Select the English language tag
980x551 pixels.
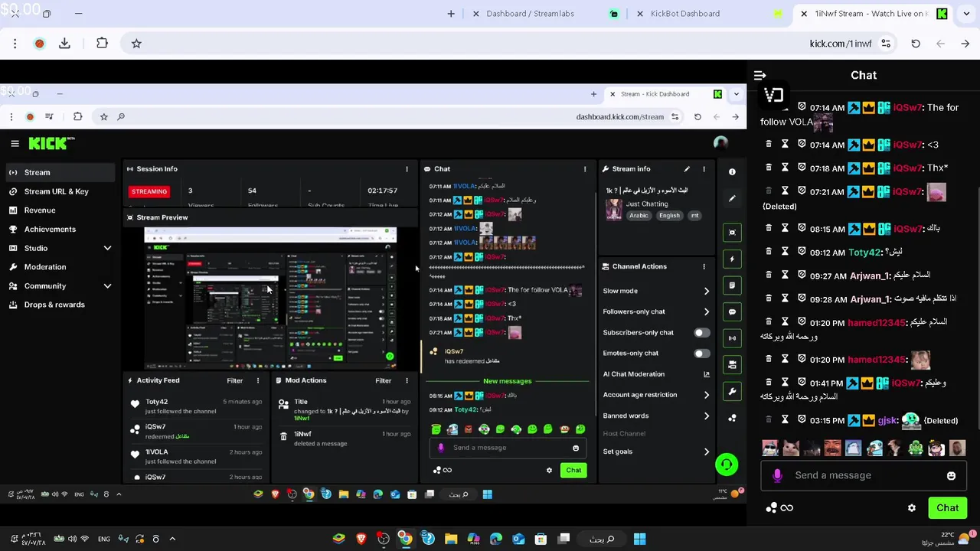point(669,216)
